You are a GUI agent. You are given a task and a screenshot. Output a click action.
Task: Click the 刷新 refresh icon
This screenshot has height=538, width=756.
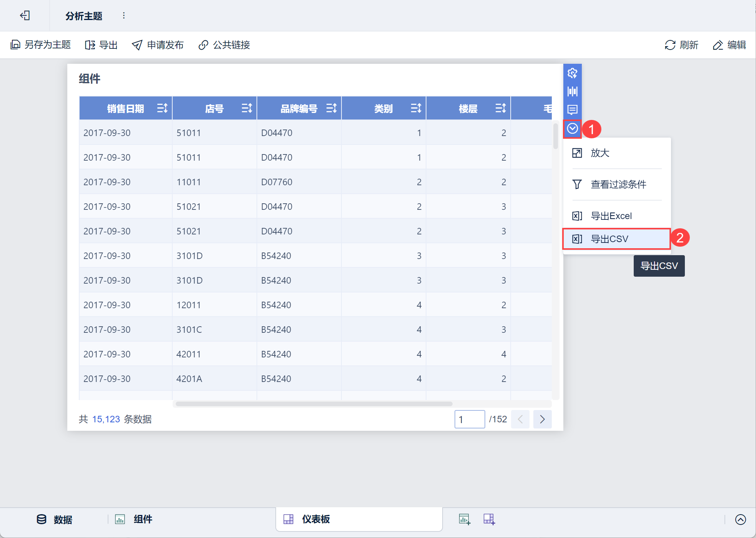pyautogui.click(x=670, y=45)
